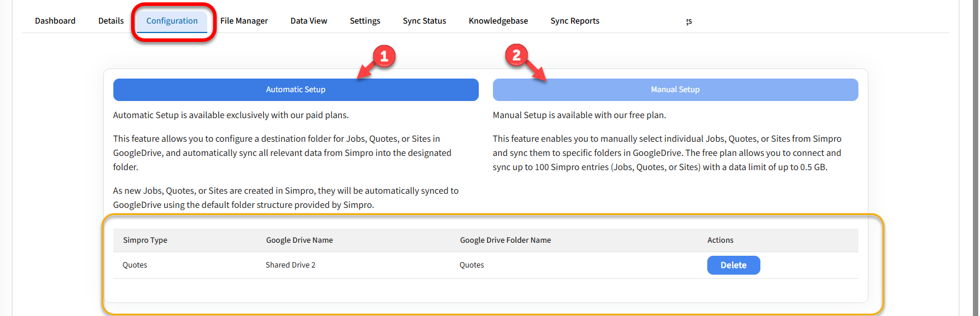Select Quotes under the Simpro Type column
This screenshot has width=980, height=316.
click(x=135, y=265)
